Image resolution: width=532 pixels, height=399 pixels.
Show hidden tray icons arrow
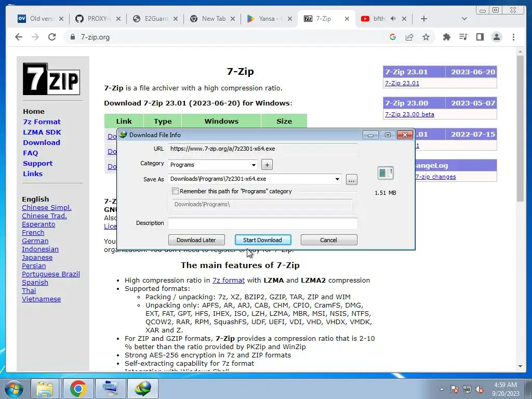442,389
